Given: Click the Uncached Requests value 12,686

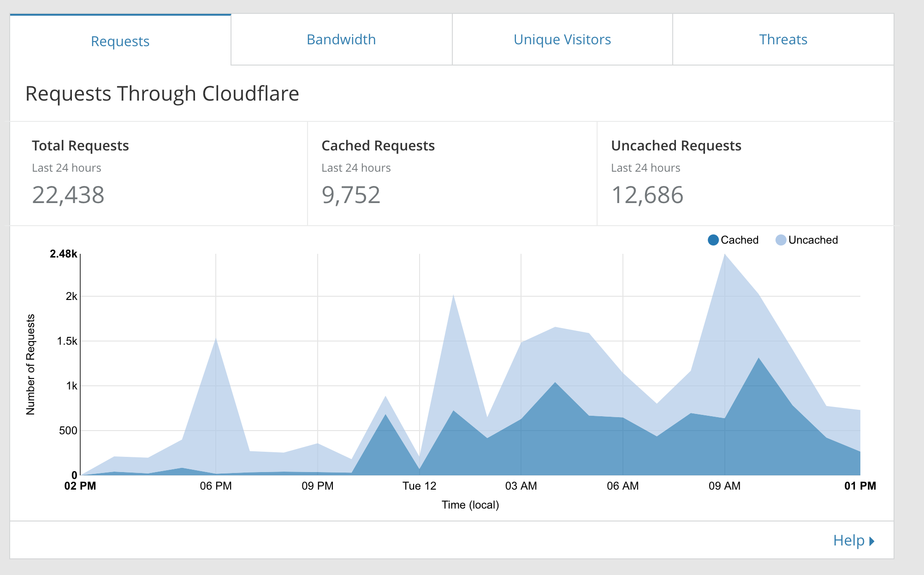Looking at the screenshot, I should pyautogui.click(x=647, y=195).
